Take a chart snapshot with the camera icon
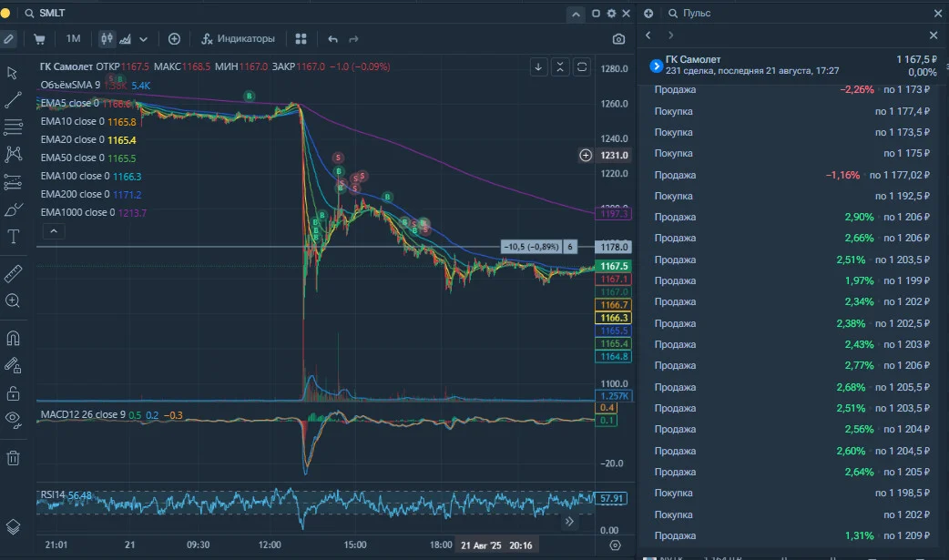Image resolution: width=949 pixels, height=560 pixels. [x=618, y=39]
